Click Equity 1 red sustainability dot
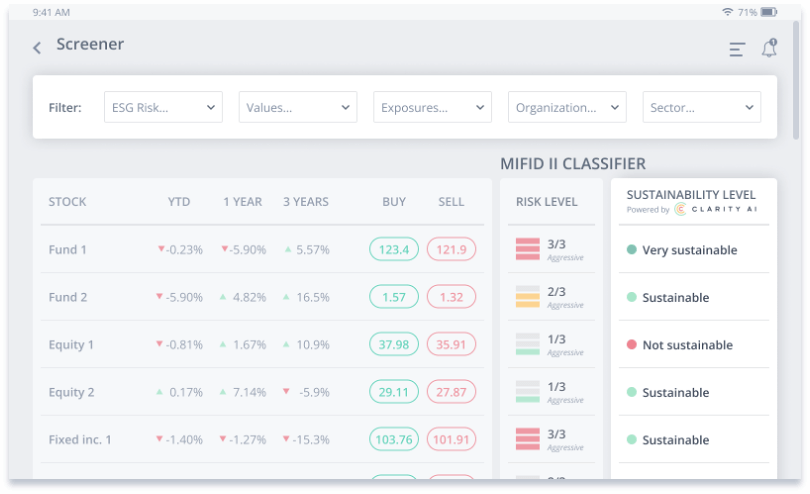This screenshot has width=810, height=494. tap(631, 345)
